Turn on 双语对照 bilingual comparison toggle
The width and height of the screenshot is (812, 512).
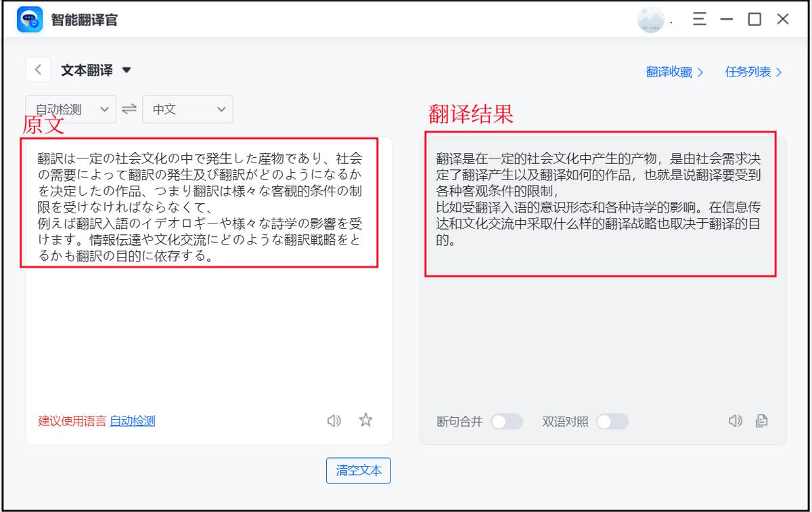click(x=614, y=421)
